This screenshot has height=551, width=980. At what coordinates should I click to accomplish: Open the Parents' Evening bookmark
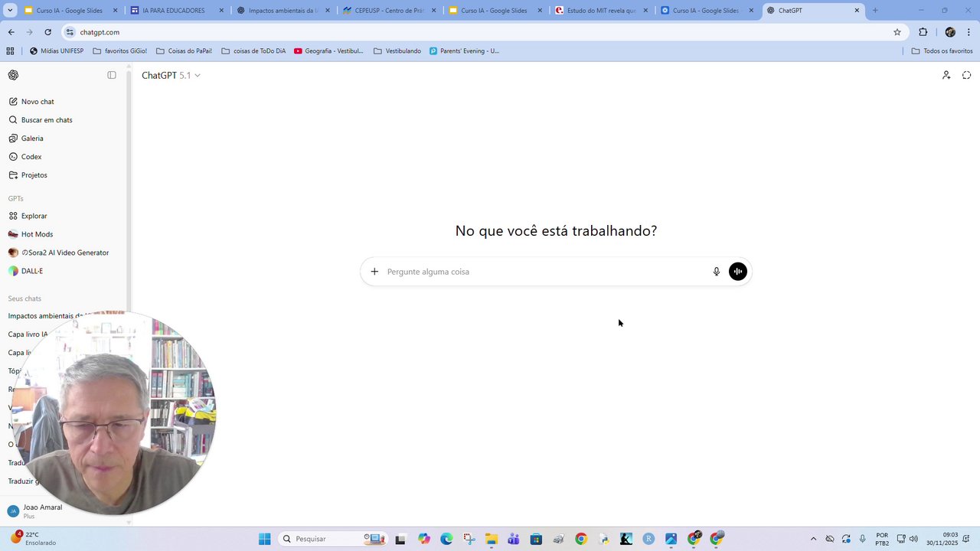pyautogui.click(x=464, y=51)
